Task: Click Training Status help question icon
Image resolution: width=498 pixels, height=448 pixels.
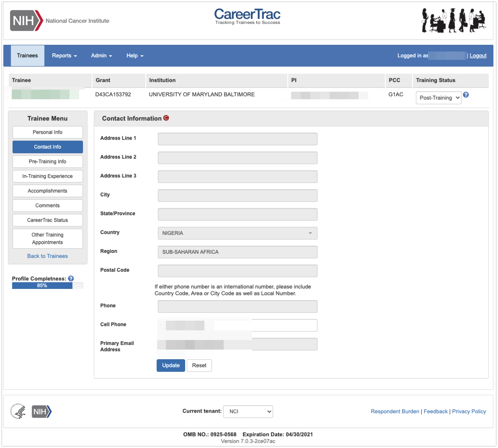Action: (x=466, y=95)
